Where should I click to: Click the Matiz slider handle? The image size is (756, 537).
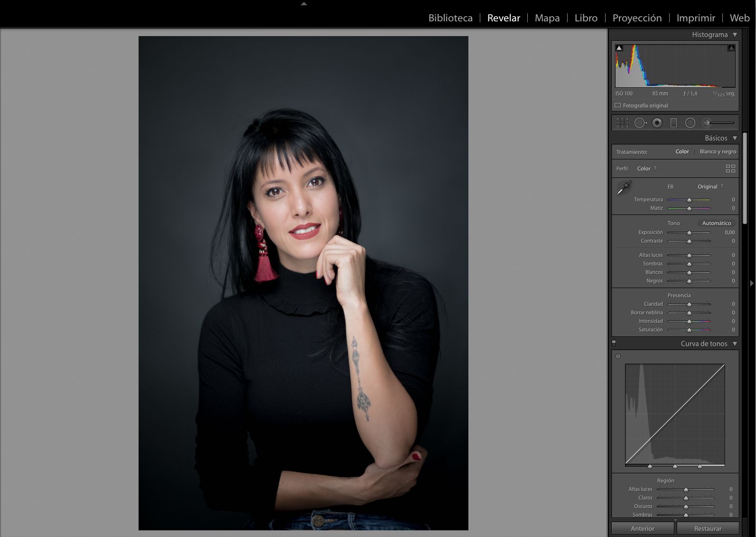tap(689, 208)
